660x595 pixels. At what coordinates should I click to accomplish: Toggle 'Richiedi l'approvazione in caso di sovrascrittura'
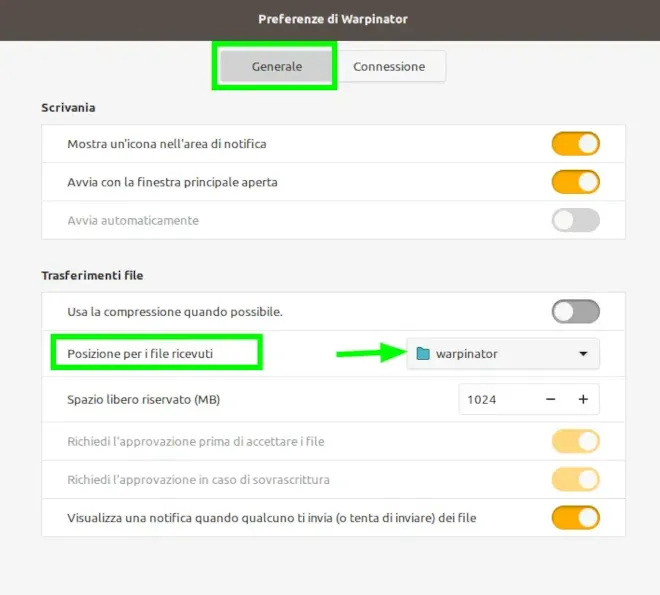click(575, 479)
